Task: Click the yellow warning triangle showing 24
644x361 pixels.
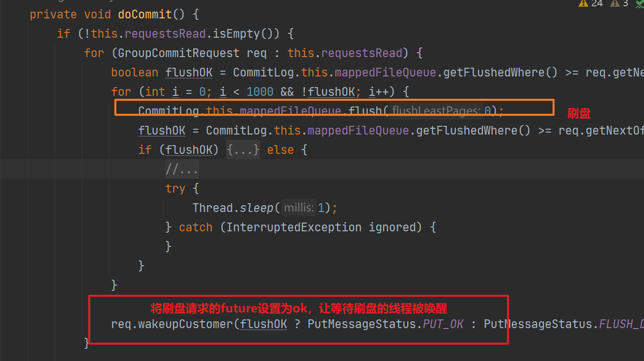Action: pos(583,3)
